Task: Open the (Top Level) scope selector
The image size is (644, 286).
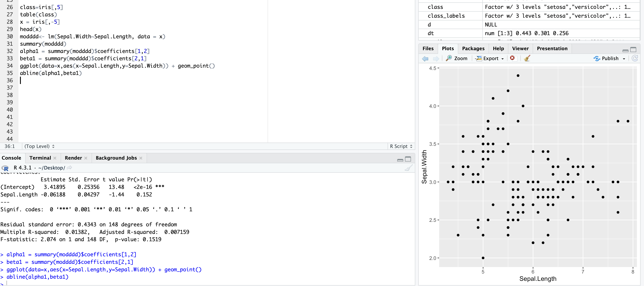Action: [x=39, y=146]
